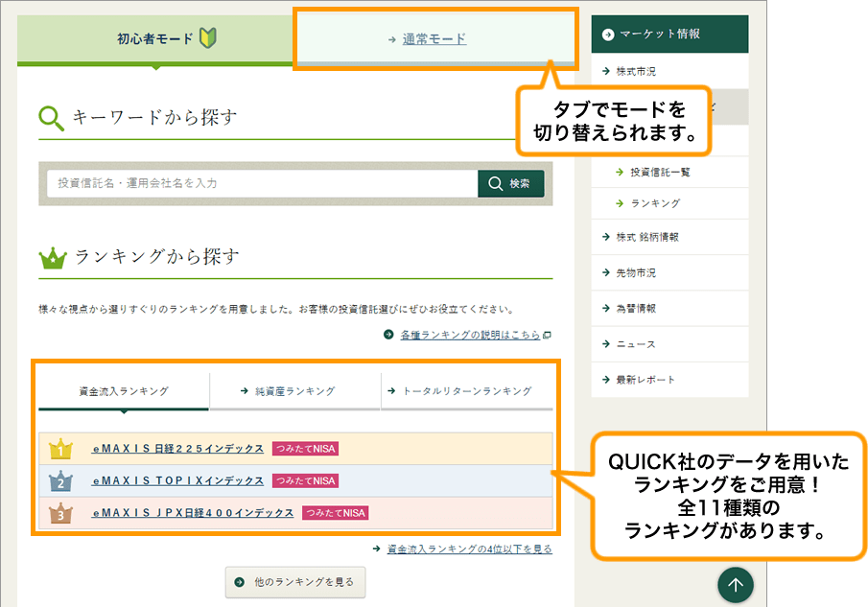
Task: Click the arrow icon before 投資信託一覧
Action: click(x=620, y=172)
